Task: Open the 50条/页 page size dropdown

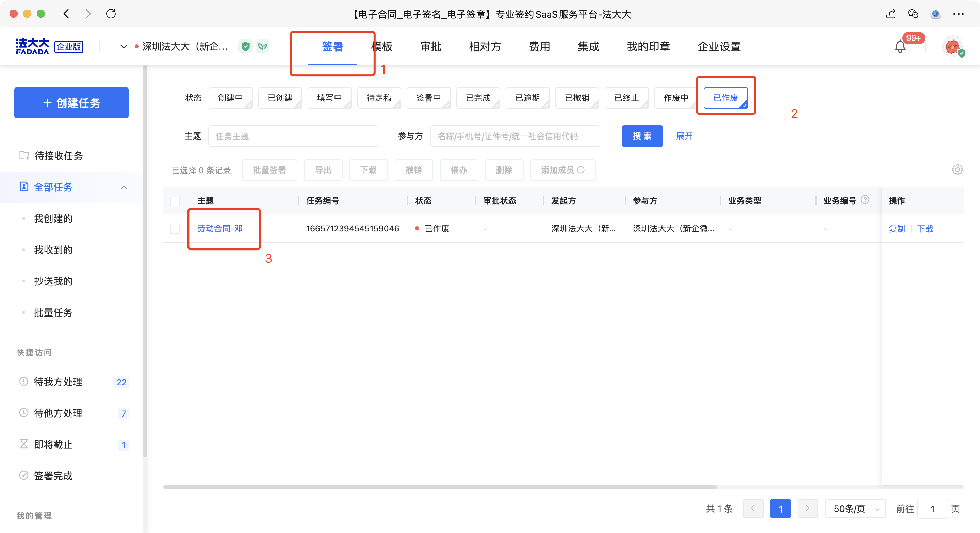Action: (x=855, y=508)
